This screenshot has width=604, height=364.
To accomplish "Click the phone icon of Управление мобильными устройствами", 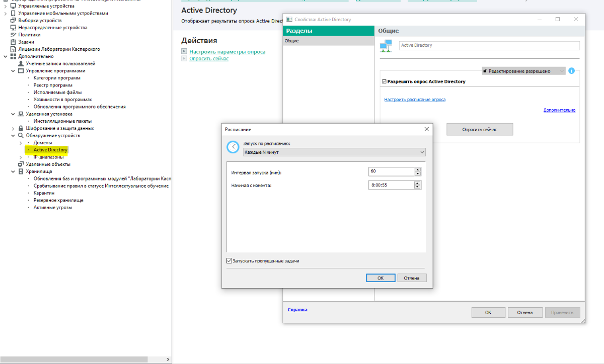I will tap(13, 13).
